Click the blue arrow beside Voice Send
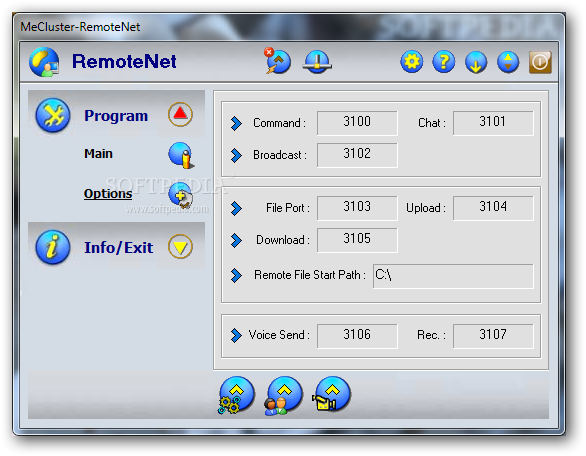Viewport: 586px width, 456px height. (x=236, y=335)
